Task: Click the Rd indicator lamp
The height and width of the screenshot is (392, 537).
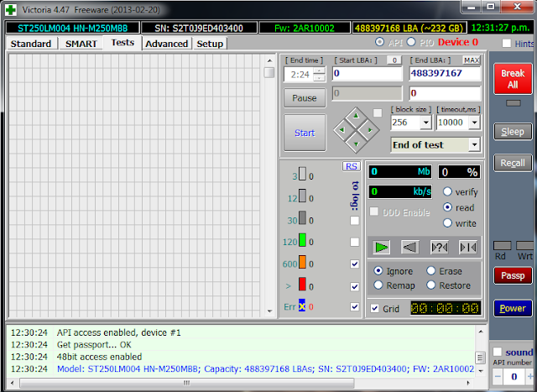Action: coord(502,246)
